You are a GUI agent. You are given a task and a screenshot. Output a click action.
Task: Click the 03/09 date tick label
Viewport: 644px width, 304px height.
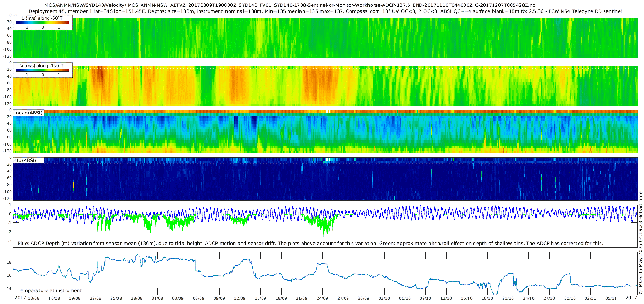click(x=178, y=298)
